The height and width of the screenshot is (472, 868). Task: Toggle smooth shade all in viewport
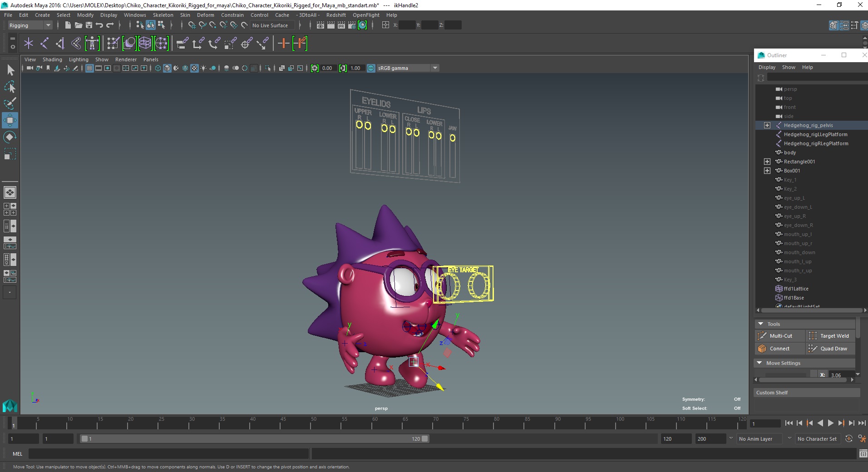point(167,69)
